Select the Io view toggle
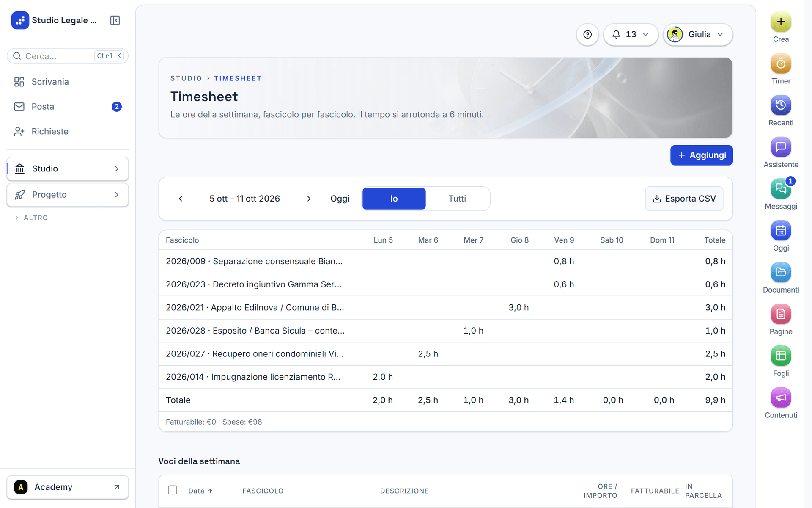 (x=394, y=199)
